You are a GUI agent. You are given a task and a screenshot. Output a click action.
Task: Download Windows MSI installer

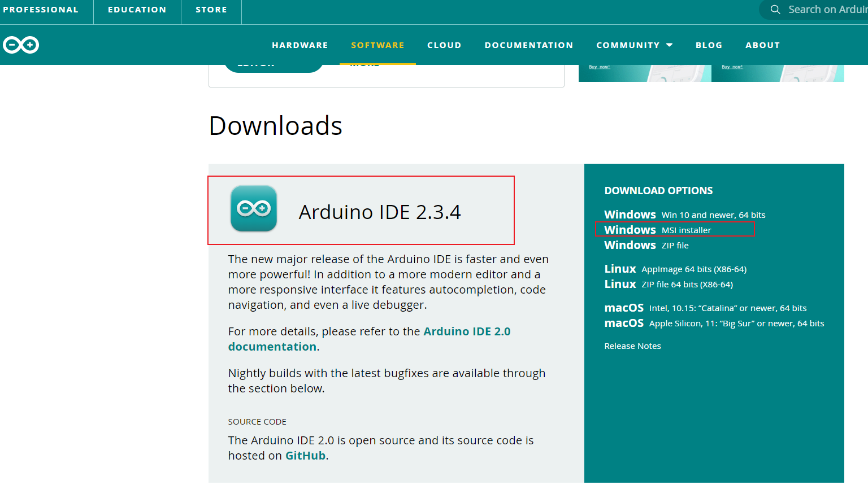[658, 230]
